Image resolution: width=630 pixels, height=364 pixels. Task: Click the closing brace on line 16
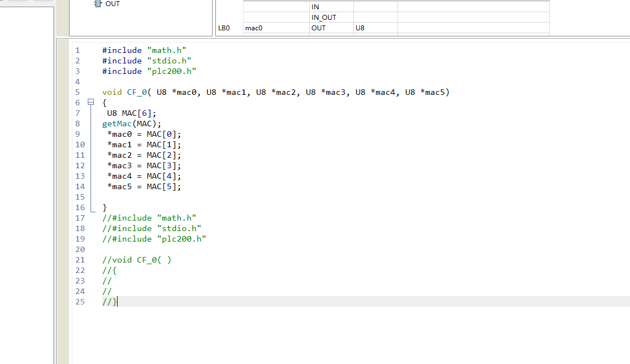click(104, 207)
